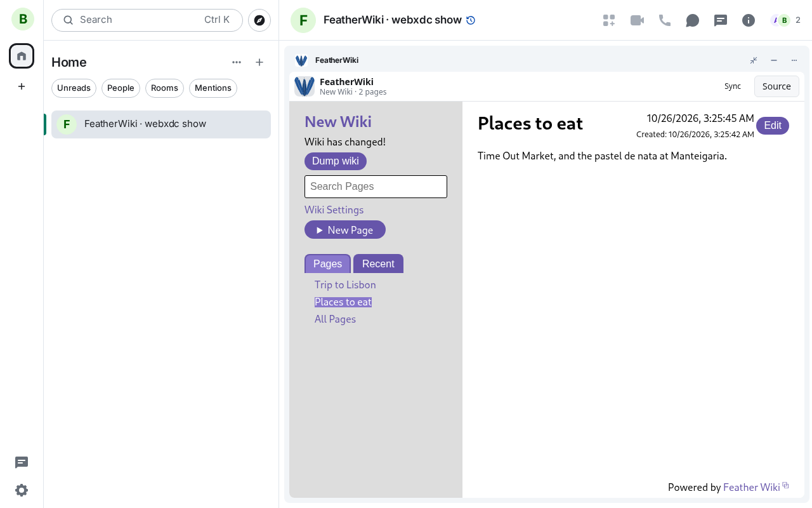812x508 pixels.
Task: Open Wiki Settings link
Action: tap(334, 210)
